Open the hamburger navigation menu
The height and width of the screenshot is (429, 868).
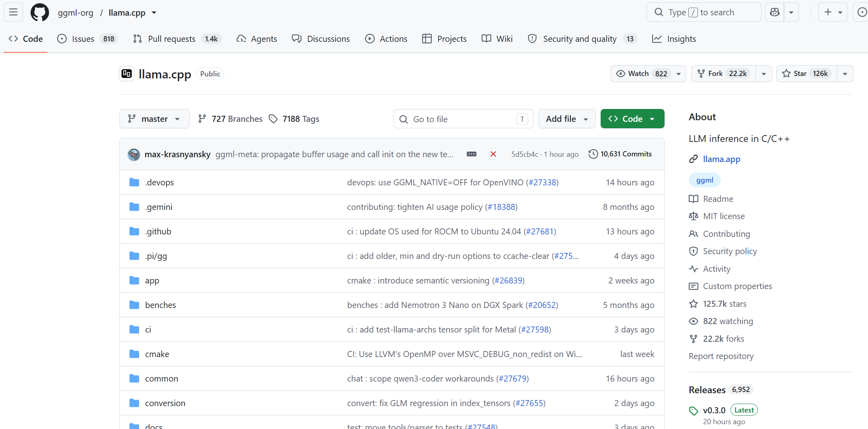tap(13, 12)
